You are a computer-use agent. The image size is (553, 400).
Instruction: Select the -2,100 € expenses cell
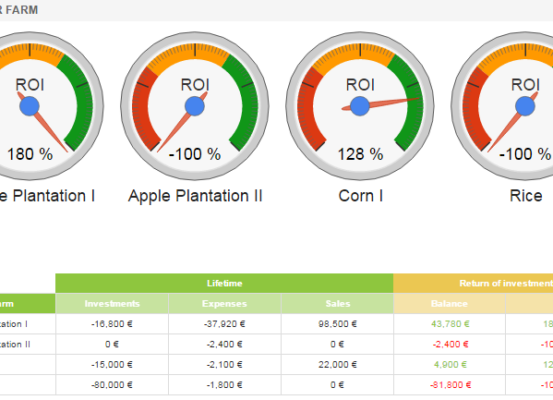pos(225,364)
